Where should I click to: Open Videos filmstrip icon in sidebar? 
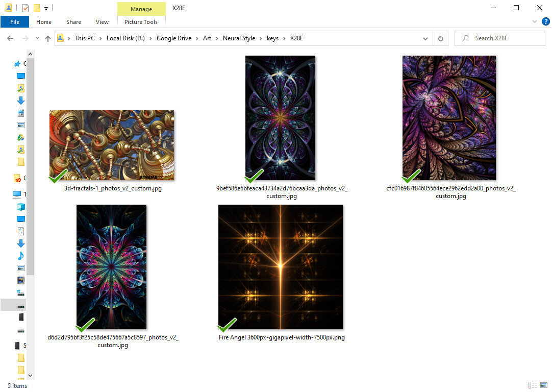(x=21, y=280)
